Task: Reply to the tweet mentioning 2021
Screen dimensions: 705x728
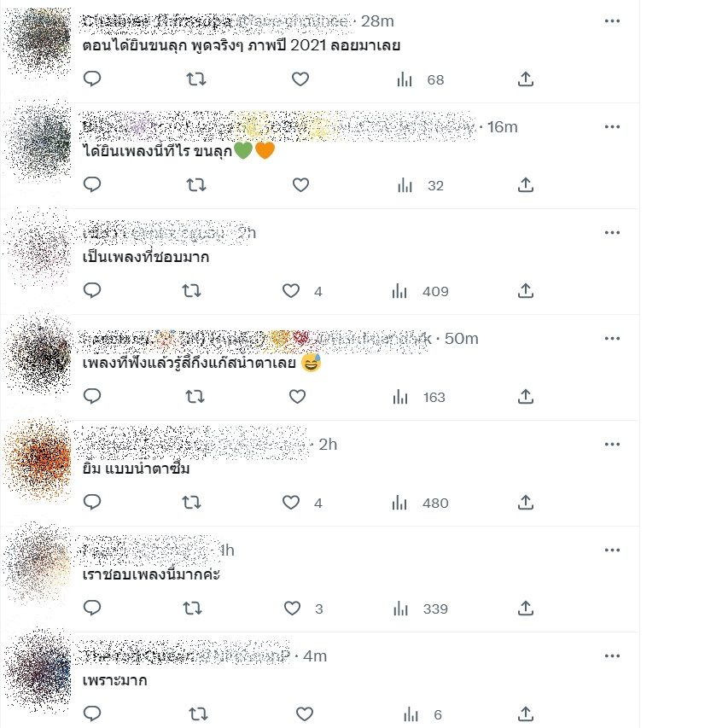Action: pos(92,79)
